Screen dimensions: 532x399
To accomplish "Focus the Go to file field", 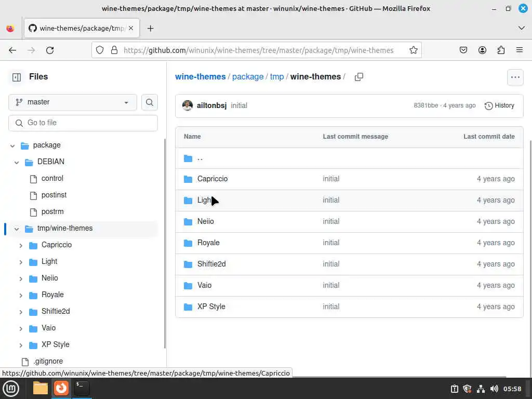I will point(83,123).
